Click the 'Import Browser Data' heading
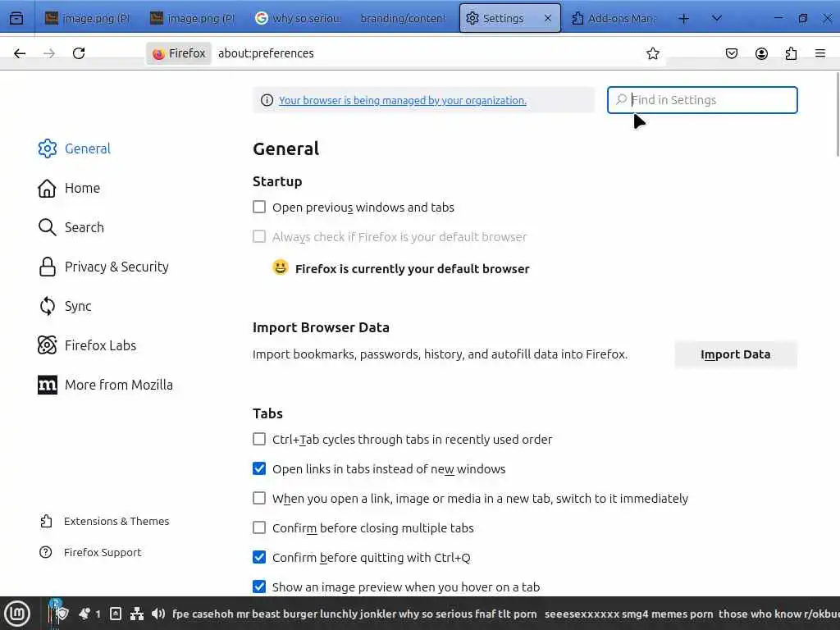 tap(321, 327)
